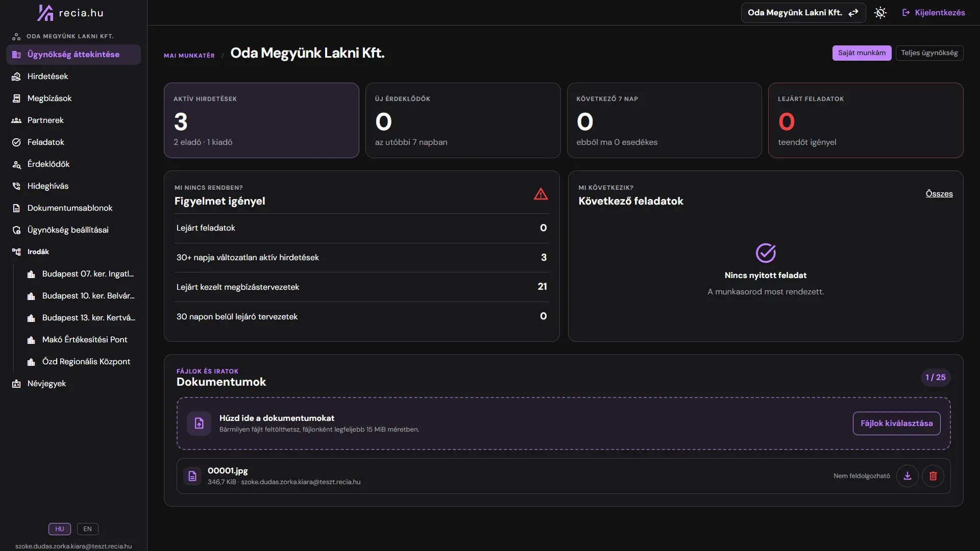Switch language to EN

(x=88, y=529)
